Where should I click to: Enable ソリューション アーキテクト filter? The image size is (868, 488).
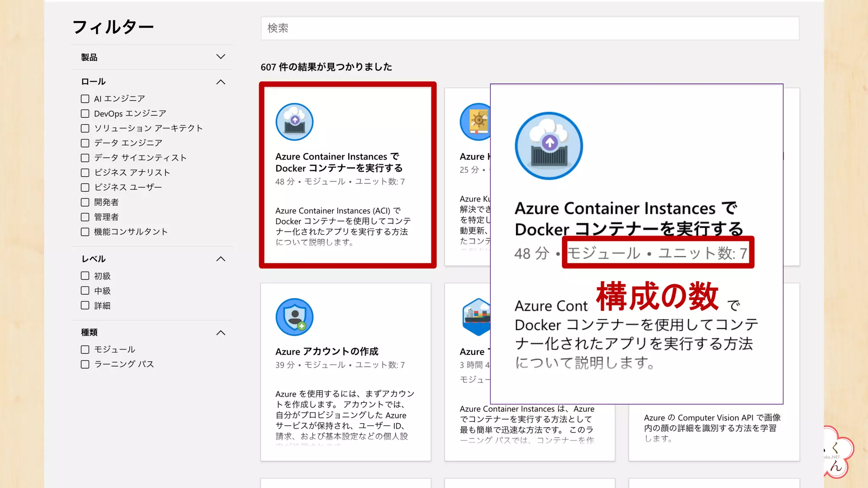point(85,128)
